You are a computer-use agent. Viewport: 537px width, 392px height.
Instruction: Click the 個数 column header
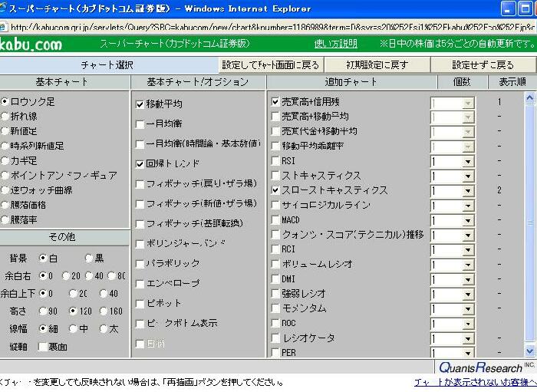[462, 82]
